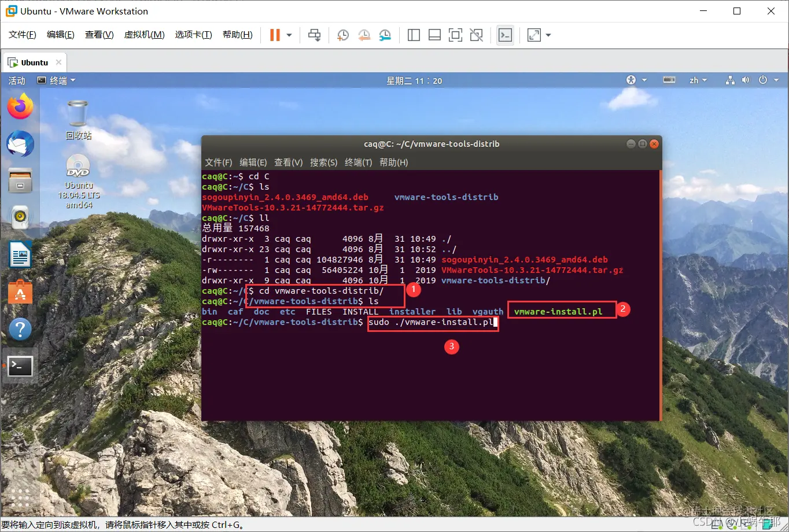Show applications grid at the dock bottom
Viewport: 789px width, 532px height.
(x=20, y=498)
